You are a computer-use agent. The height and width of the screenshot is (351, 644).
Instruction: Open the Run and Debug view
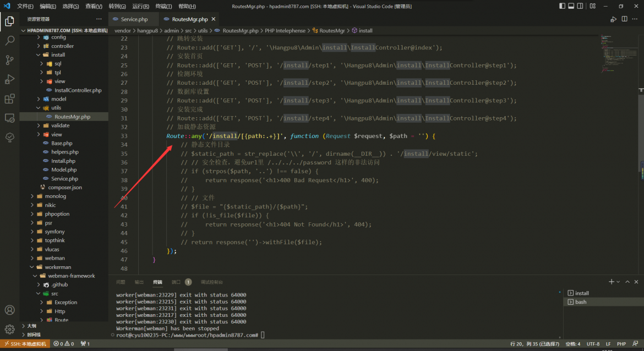point(9,79)
